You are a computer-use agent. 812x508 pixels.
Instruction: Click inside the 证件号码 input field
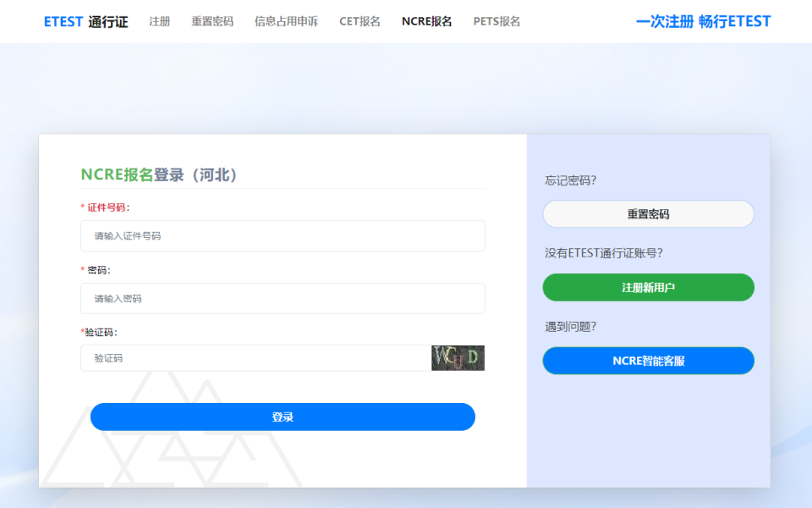[283, 235]
